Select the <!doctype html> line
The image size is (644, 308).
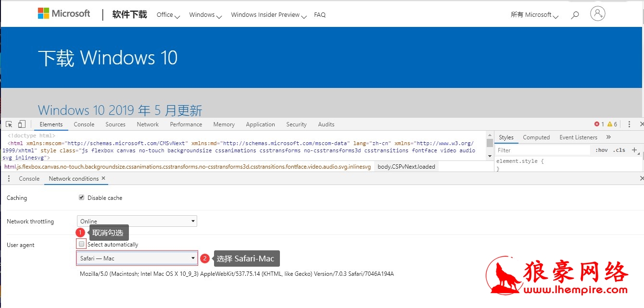pyautogui.click(x=31, y=136)
